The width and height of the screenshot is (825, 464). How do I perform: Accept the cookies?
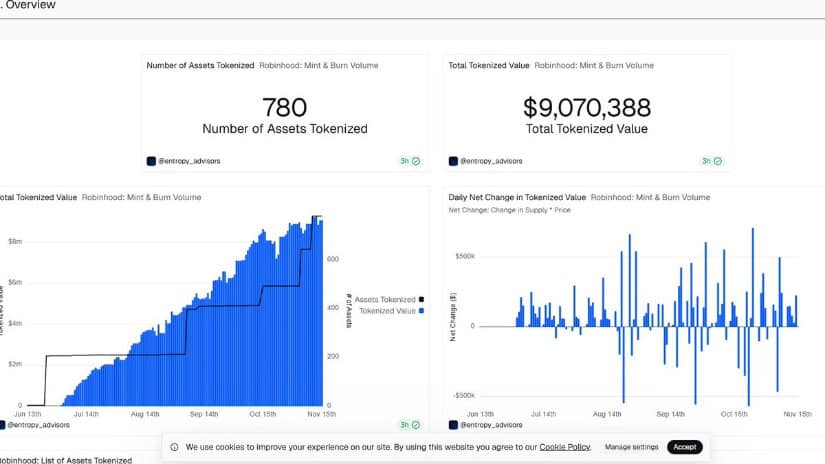coord(685,447)
